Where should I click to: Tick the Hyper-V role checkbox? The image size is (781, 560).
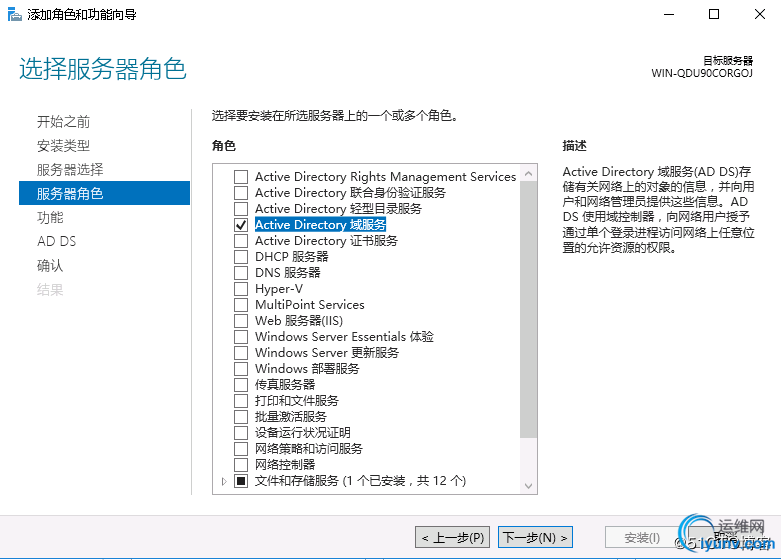pos(241,288)
